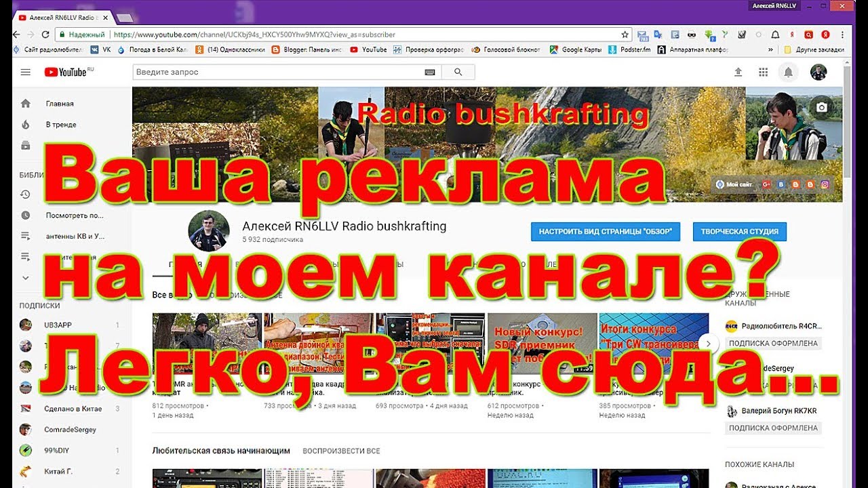Open Голосовой блокнот bookmark
The width and height of the screenshot is (868, 488).
click(507, 49)
